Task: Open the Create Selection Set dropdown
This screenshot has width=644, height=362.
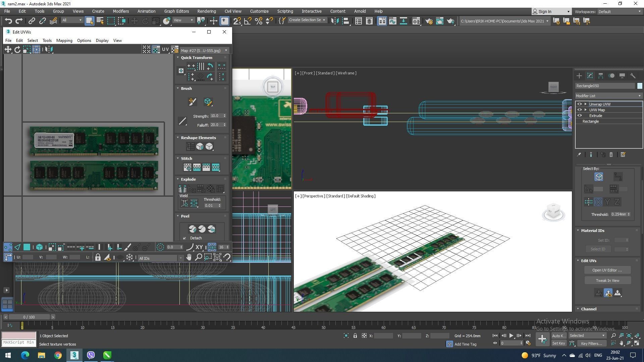Action: click(307, 20)
